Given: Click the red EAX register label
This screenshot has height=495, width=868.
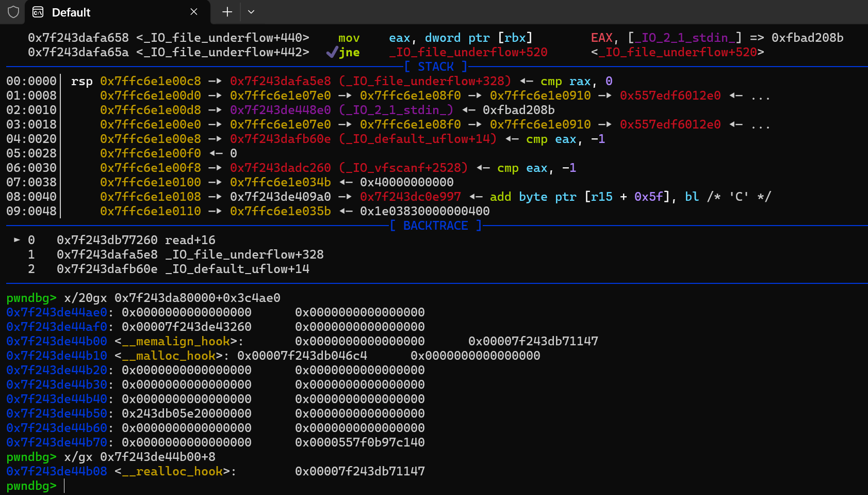Looking at the screenshot, I should [601, 38].
